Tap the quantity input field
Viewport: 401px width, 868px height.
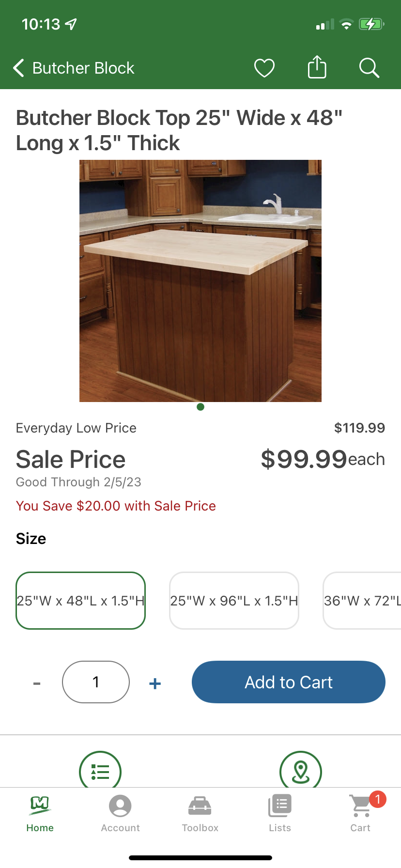tap(96, 682)
